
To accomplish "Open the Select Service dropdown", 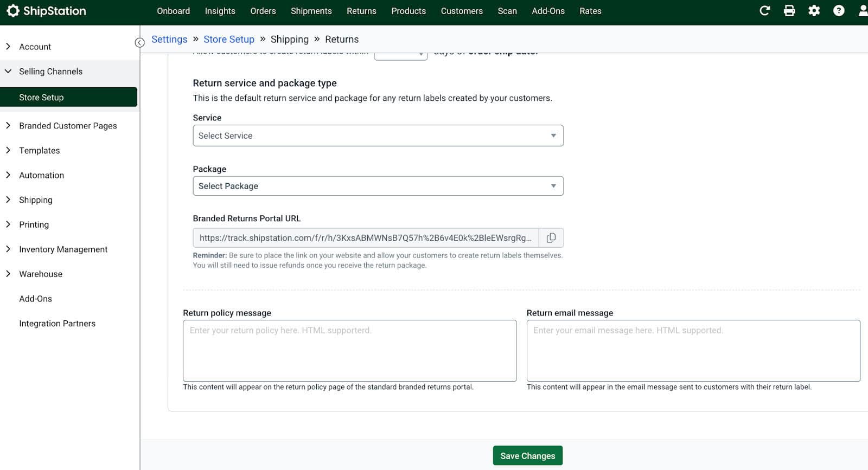I will 378,136.
